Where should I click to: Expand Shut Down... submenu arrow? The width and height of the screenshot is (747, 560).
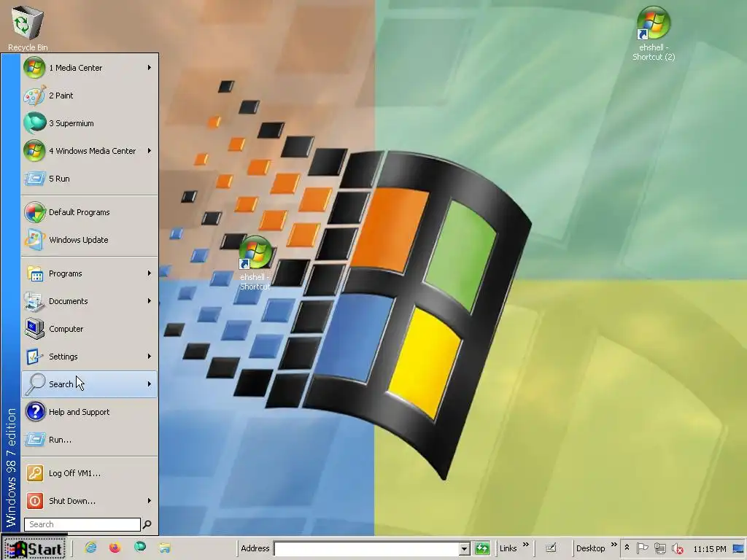149,500
